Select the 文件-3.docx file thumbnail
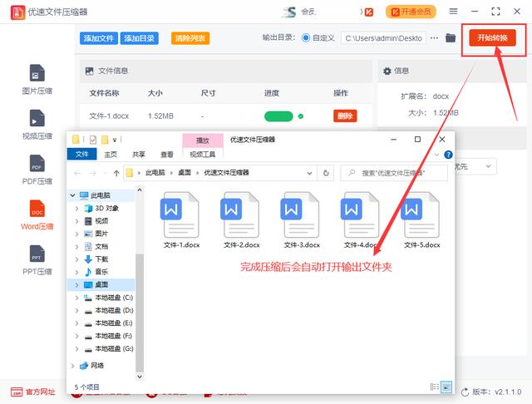 pos(302,220)
